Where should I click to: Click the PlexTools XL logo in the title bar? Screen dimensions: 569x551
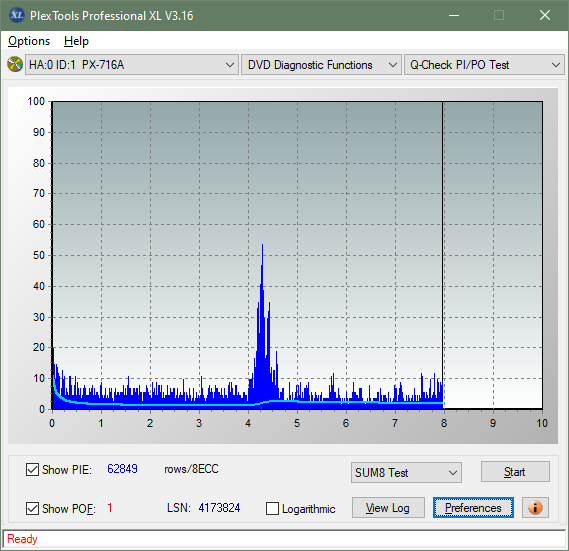pyautogui.click(x=17, y=15)
